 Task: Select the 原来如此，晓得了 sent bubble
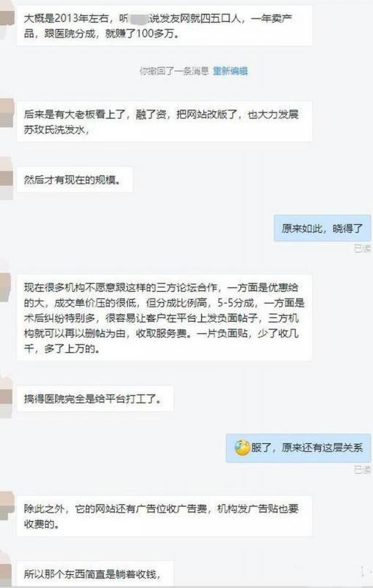[x=322, y=229]
